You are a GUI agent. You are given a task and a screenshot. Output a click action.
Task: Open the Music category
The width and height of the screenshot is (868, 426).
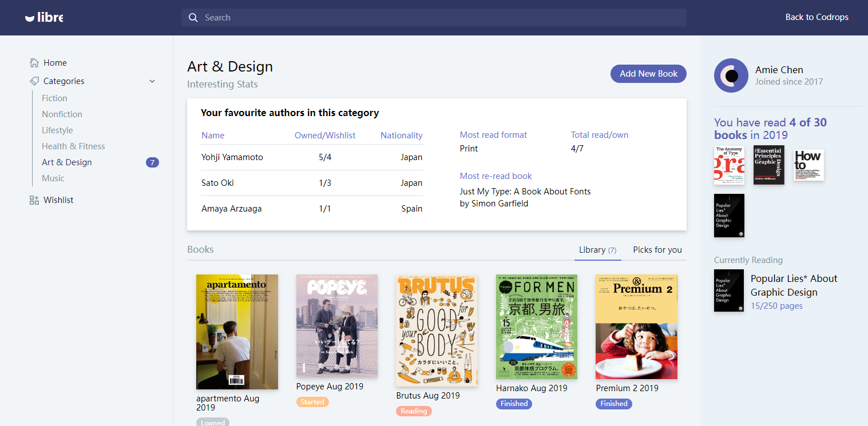tap(53, 178)
